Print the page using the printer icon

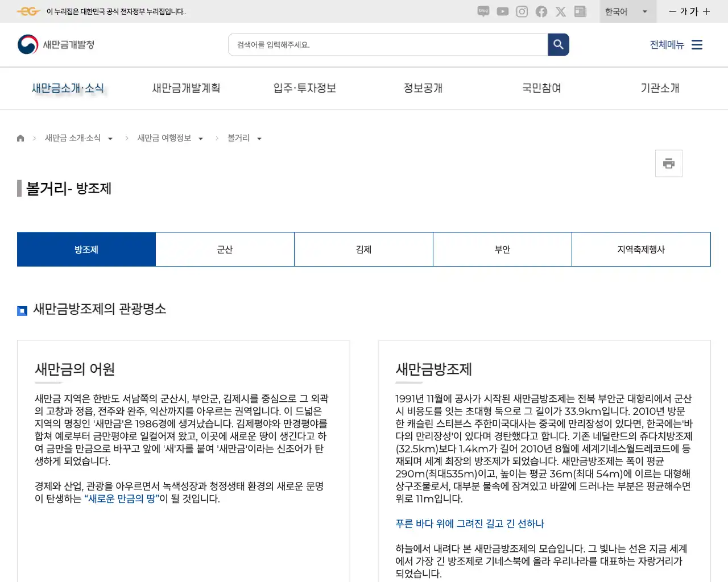point(668,163)
